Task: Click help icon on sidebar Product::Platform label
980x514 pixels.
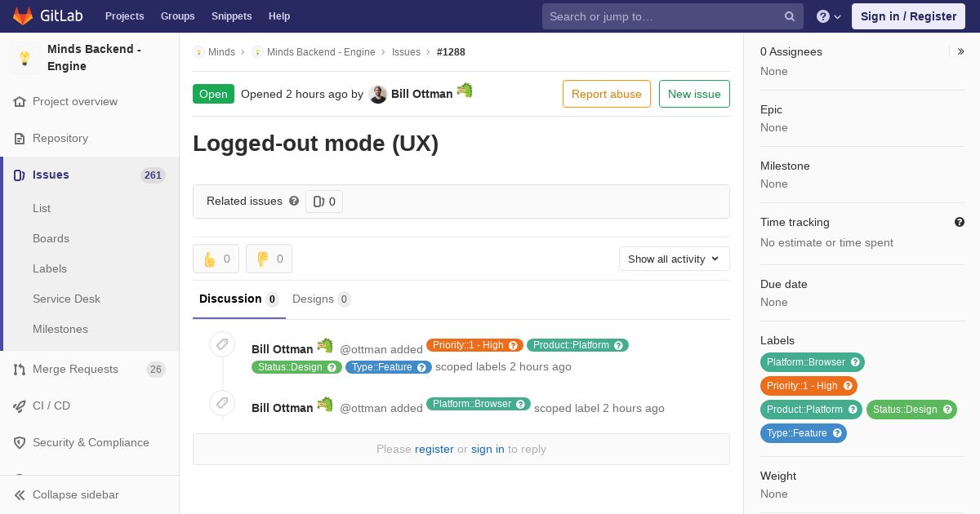Action: click(853, 410)
